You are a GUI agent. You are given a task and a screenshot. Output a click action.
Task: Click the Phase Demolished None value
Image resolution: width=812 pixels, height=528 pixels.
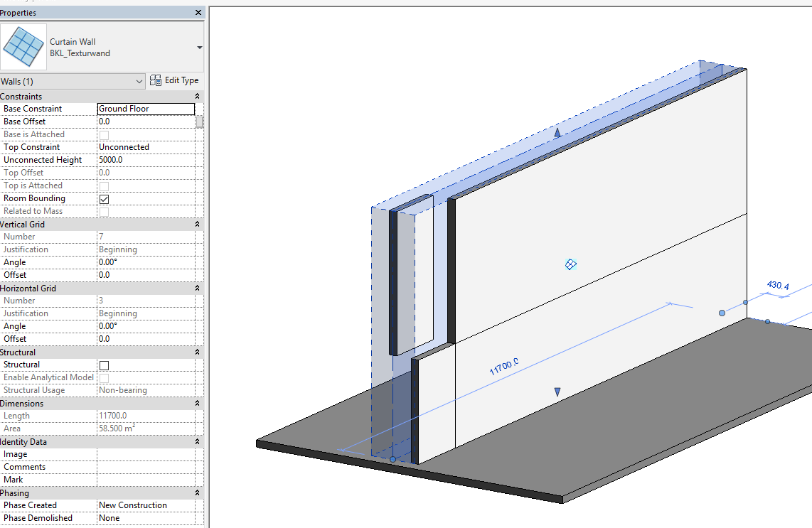coord(146,518)
